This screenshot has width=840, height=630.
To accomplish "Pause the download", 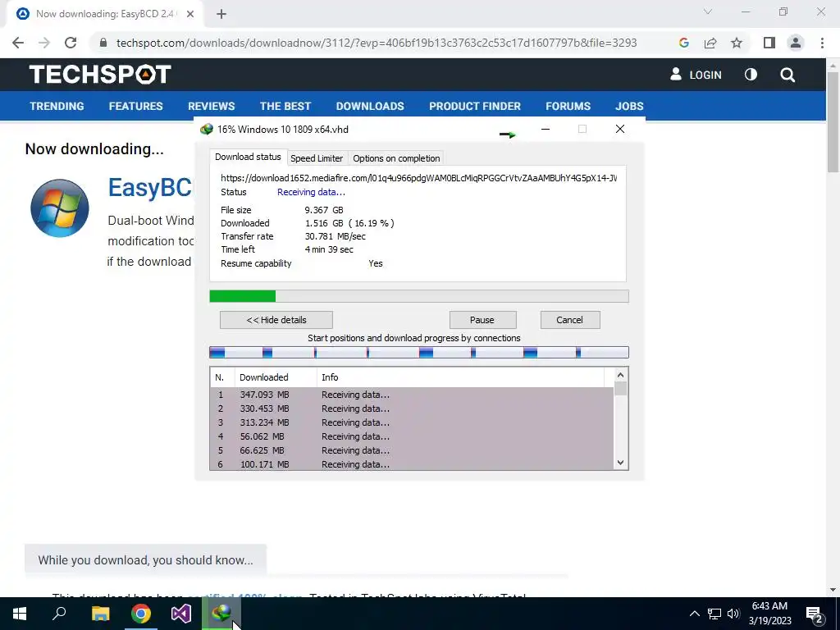I will 482,320.
